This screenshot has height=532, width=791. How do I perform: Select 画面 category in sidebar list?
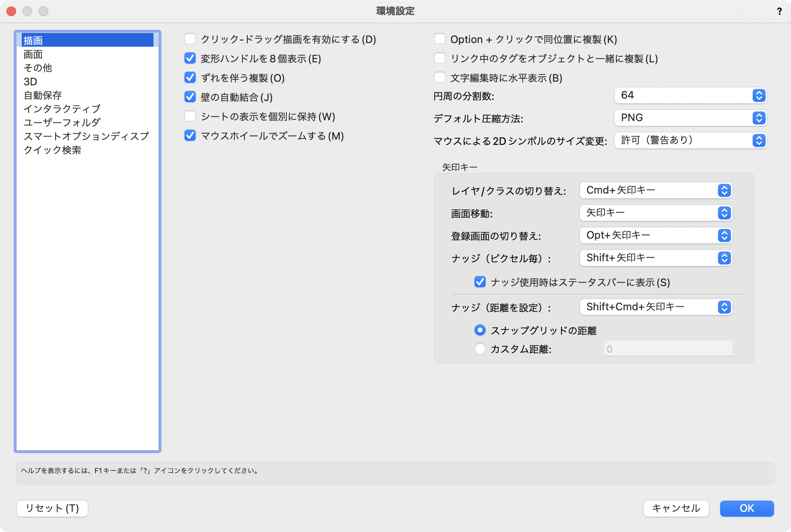pos(33,54)
